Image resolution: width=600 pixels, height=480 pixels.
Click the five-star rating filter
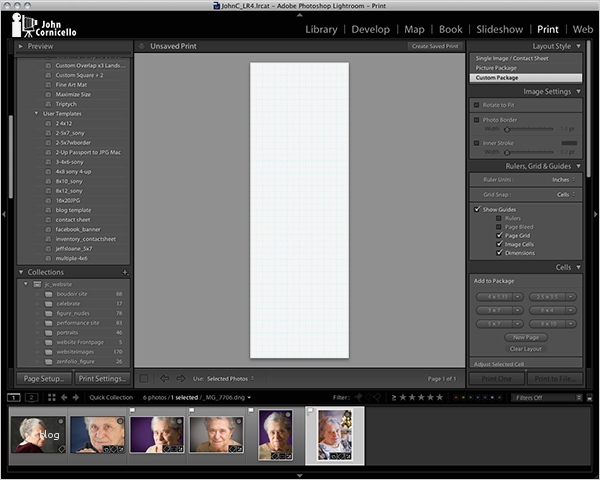pos(440,398)
